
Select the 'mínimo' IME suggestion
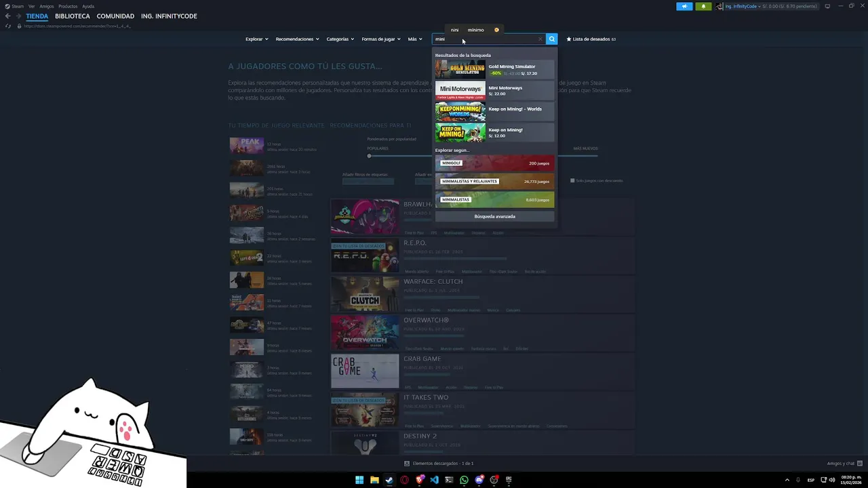tap(475, 30)
